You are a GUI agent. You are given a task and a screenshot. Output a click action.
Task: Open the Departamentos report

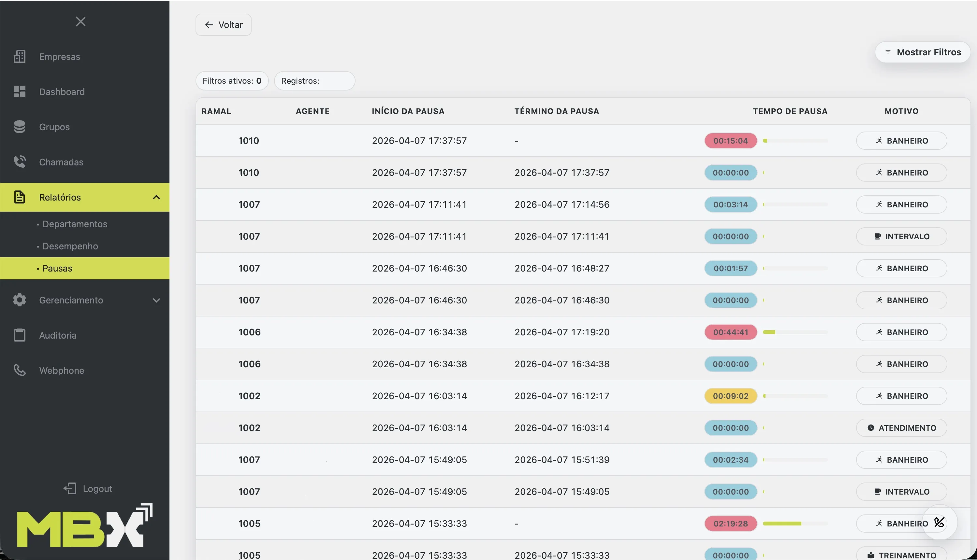point(75,224)
